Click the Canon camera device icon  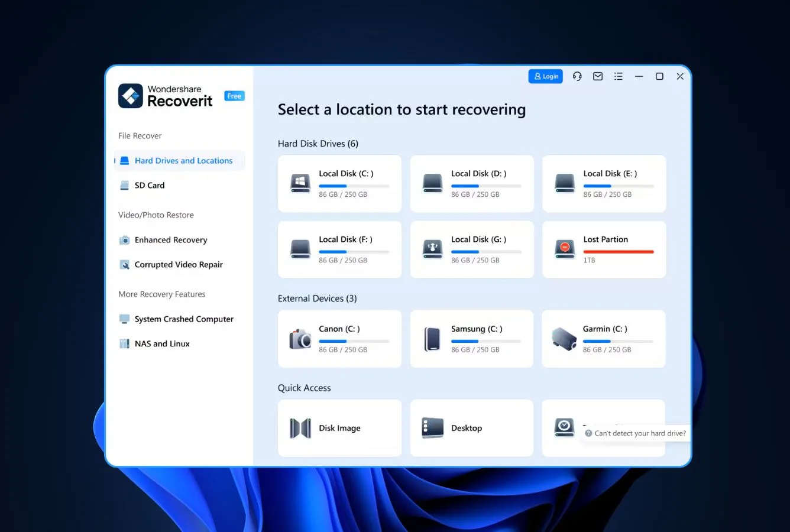tap(300, 339)
